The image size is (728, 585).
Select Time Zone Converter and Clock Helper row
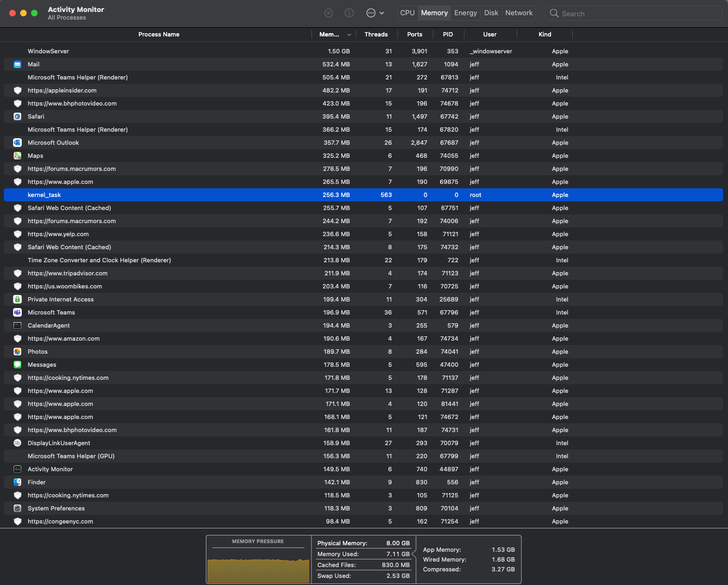[x=364, y=260]
